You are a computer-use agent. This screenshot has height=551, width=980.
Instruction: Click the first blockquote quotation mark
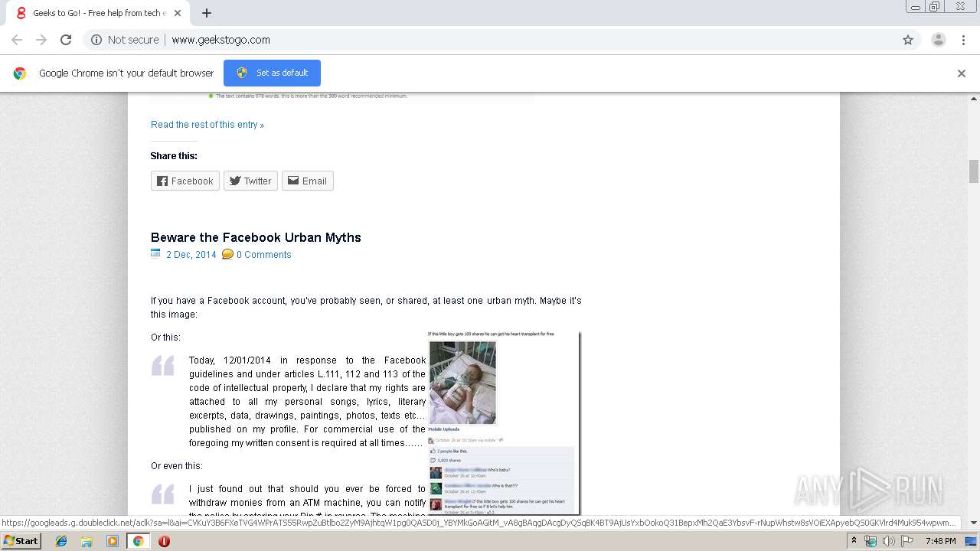coord(163,366)
